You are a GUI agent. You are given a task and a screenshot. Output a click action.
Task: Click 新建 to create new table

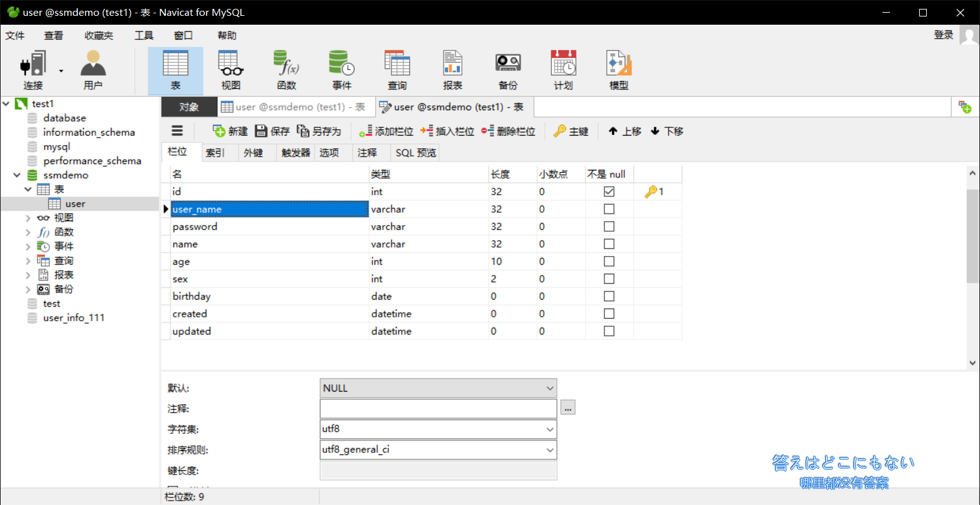click(231, 131)
